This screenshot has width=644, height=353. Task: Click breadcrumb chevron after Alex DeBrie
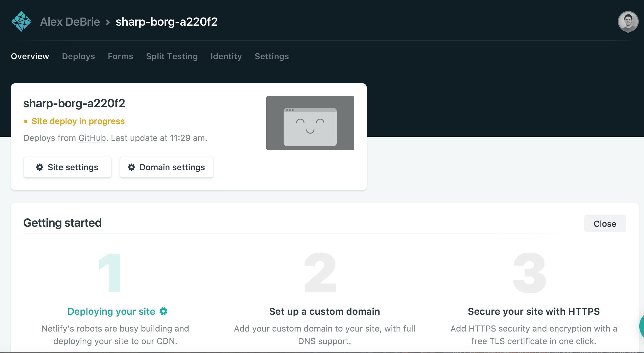pyautogui.click(x=108, y=22)
